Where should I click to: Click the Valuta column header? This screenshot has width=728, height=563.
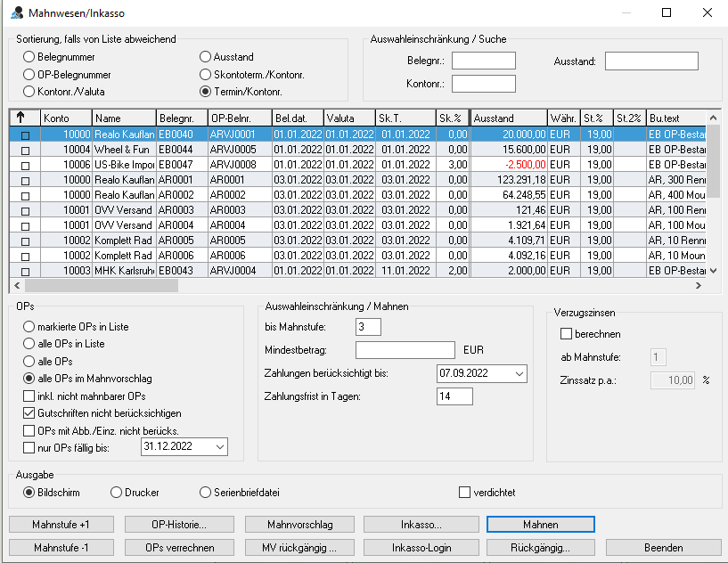tap(349, 118)
